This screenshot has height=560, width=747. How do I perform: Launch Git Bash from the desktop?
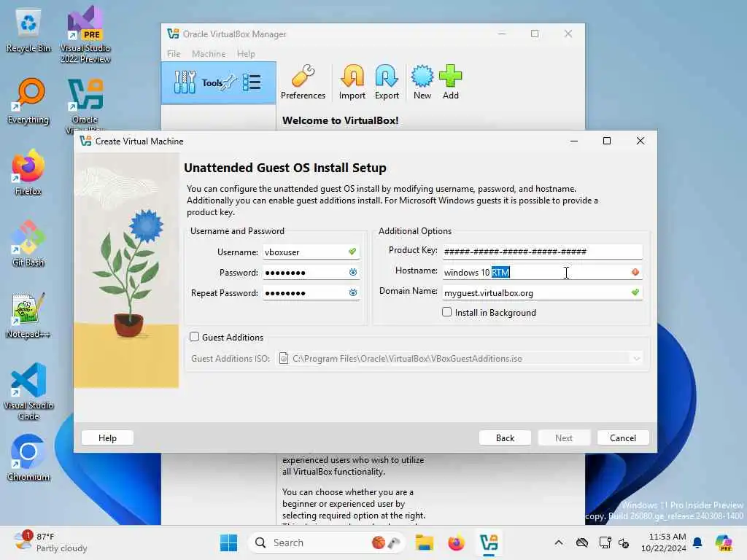(x=28, y=244)
